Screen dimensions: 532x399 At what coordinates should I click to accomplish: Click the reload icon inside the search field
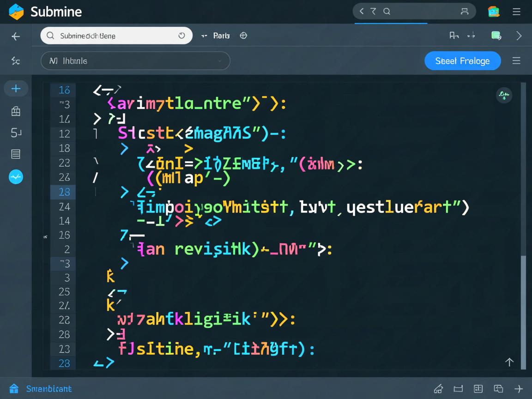point(181,36)
